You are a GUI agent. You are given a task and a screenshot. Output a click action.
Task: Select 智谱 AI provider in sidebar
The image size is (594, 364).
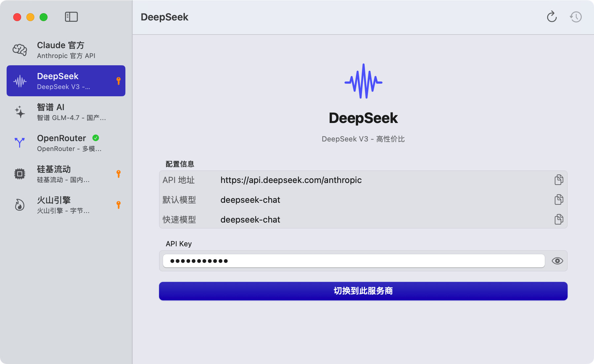(x=66, y=112)
